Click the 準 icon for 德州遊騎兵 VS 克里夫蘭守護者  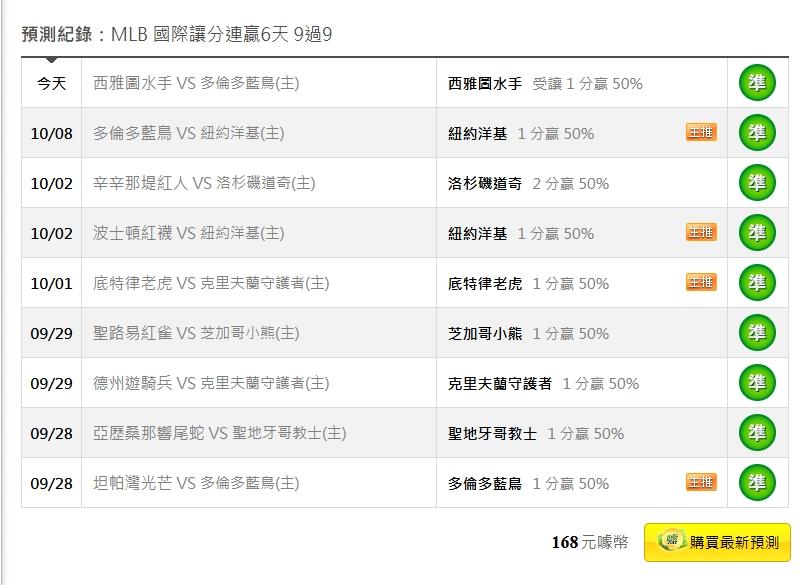pyautogui.click(x=757, y=383)
